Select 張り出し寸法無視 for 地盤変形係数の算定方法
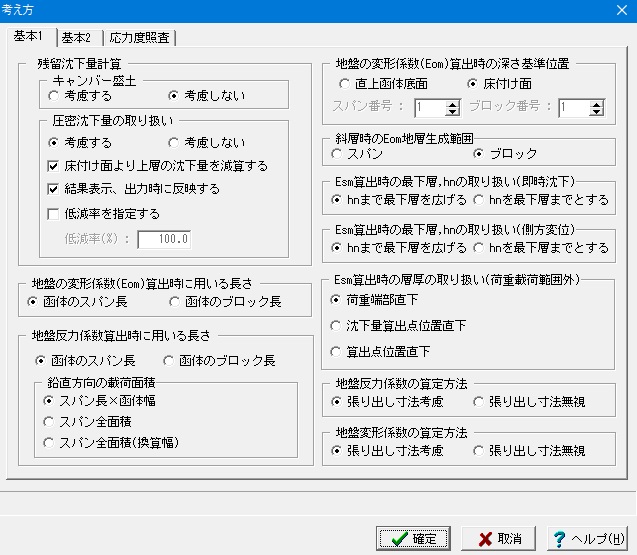The width and height of the screenshot is (637, 555). [529, 451]
